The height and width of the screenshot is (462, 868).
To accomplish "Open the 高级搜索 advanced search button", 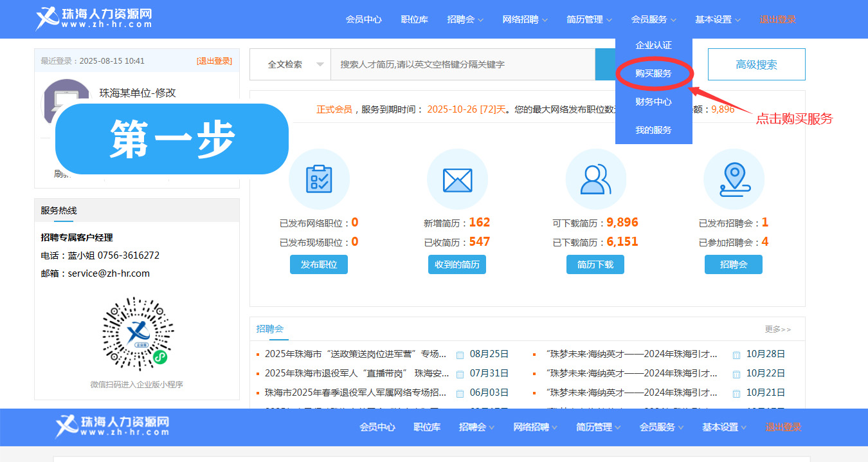I will tap(756, 64).
